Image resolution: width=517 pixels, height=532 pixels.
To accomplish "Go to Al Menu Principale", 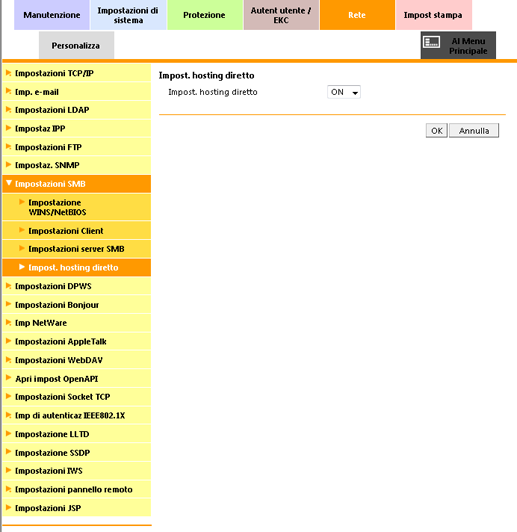I will coord(458,45).
